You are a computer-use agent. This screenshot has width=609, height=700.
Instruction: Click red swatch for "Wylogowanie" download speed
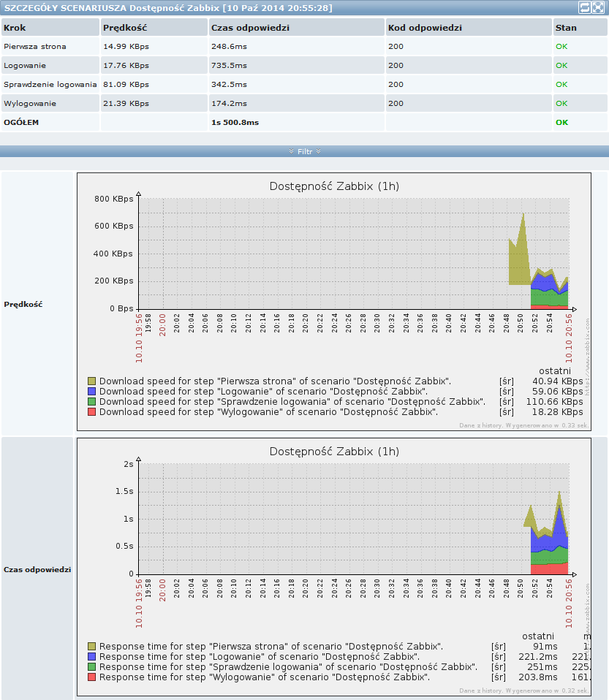[x=91, y=412]
